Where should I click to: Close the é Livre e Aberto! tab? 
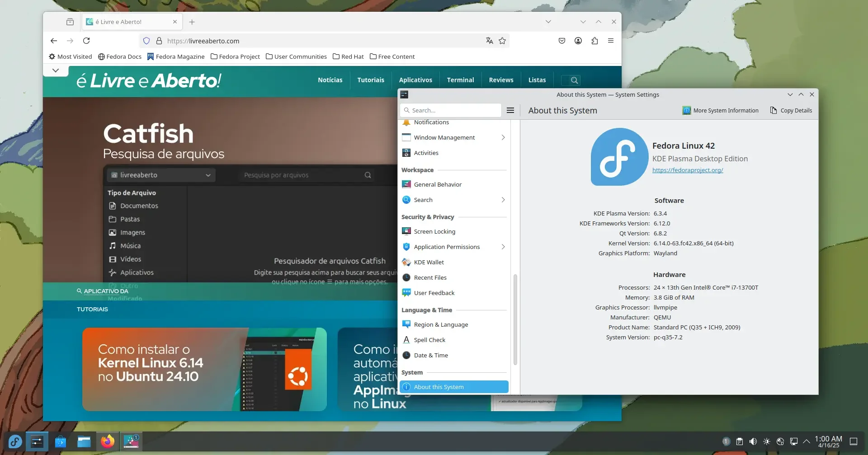coord(175,22)
